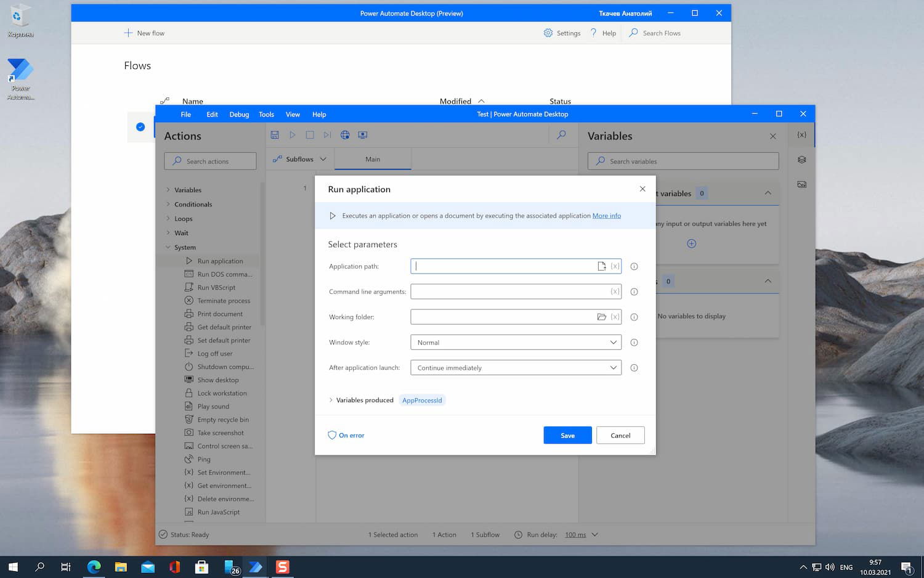Collapse the System action group
924x578 pixels.
click(x=168, y=247)
